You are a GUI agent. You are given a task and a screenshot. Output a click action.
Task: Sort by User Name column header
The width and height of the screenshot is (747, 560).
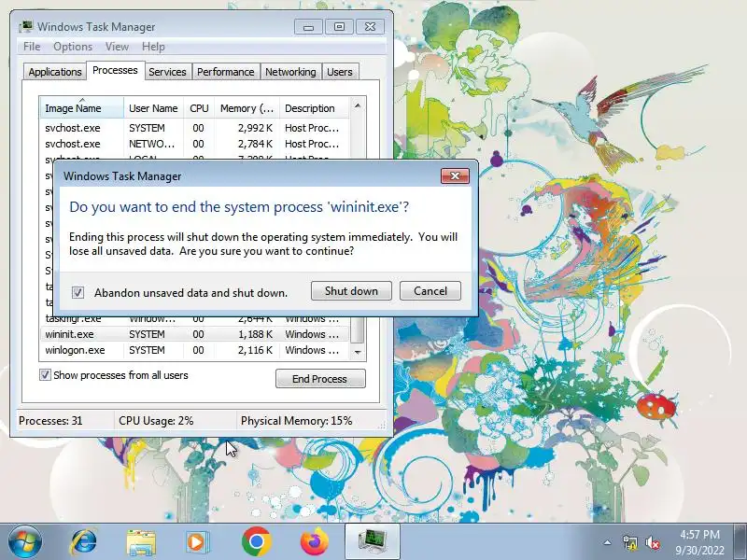[x=153, y=108]
